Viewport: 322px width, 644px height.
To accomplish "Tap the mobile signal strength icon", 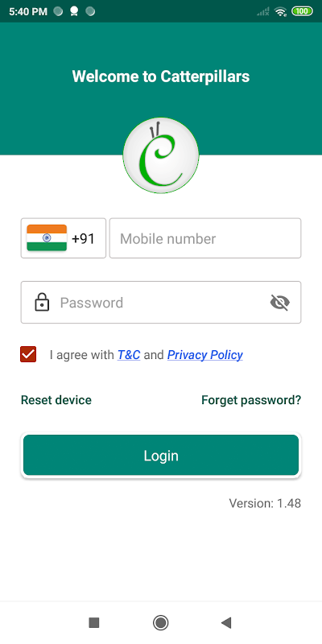I will [x=263, y=11].
